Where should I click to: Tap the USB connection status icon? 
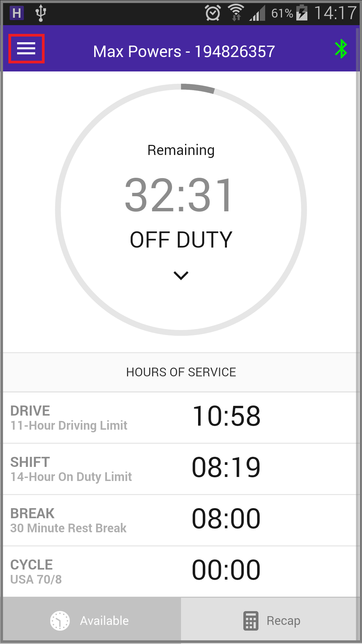(x=41, y=13)
